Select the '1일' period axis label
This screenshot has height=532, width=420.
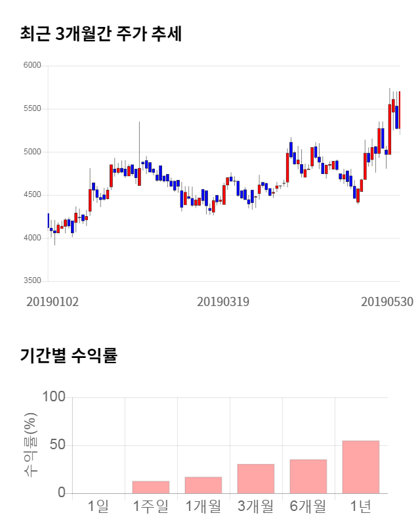coord(98,506)
